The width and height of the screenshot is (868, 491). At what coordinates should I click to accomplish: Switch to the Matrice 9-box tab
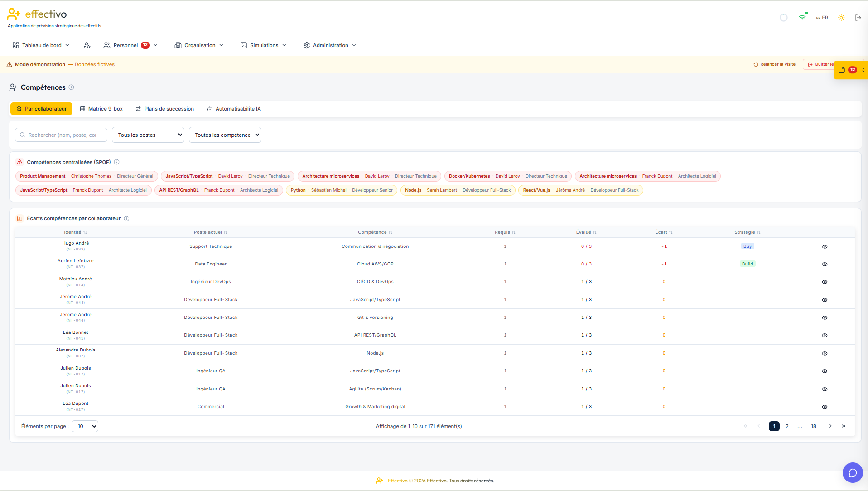tap(101, 109)
